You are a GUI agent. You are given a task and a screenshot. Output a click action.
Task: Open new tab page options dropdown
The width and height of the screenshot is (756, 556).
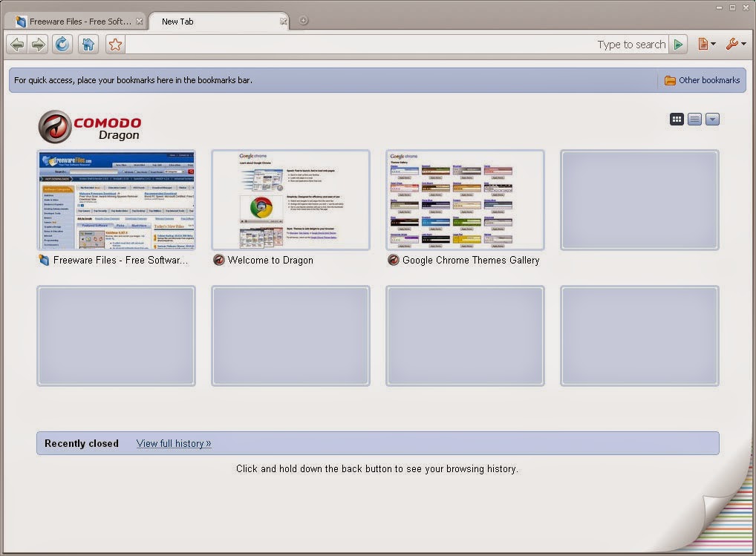(x=712, y=119)
